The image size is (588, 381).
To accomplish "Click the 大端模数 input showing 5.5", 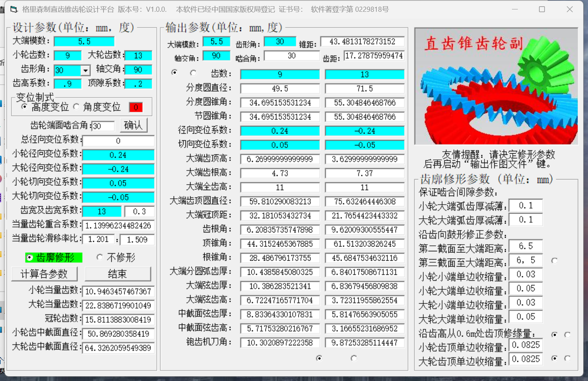I will point(84,41).
